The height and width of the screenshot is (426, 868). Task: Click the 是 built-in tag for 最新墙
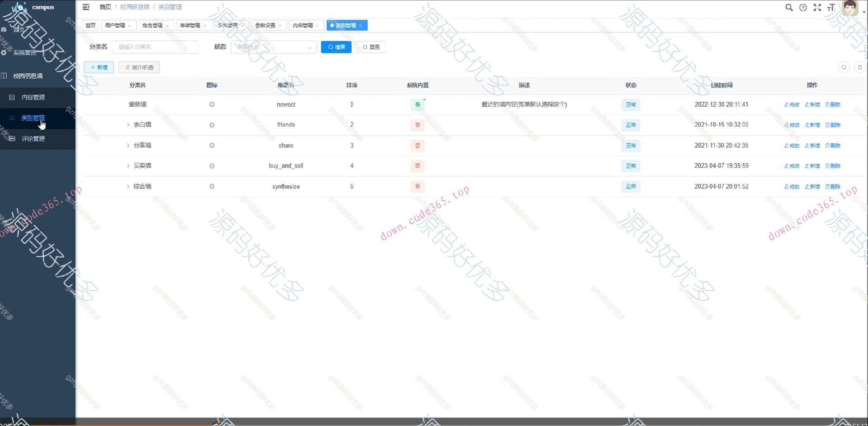[418, 104]
